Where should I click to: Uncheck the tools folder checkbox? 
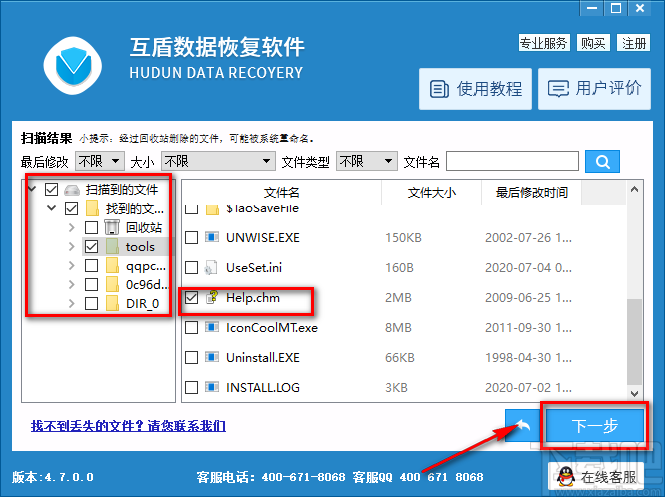(91, 246)
